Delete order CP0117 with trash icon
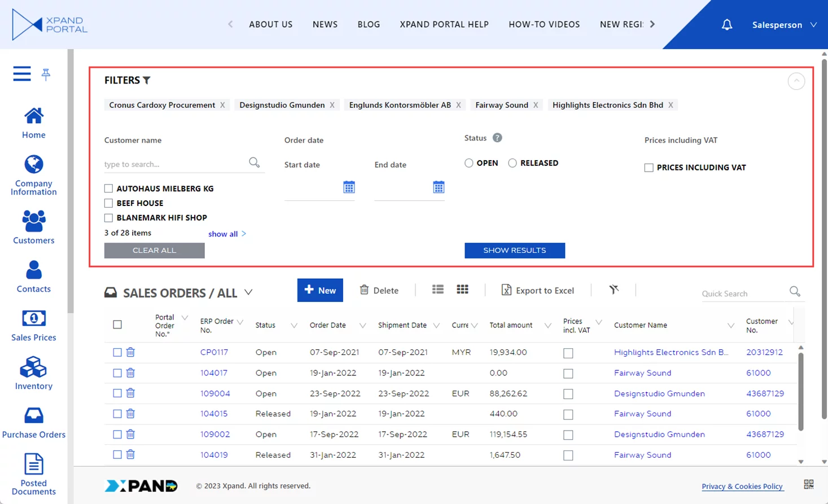This screenshot has width=828, height=504. (130, 352)
